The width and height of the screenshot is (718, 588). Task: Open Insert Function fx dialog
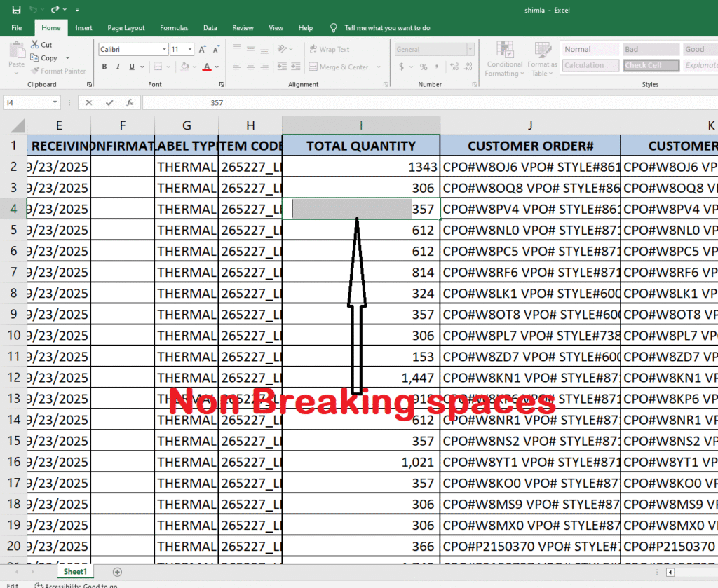(130, 102)
